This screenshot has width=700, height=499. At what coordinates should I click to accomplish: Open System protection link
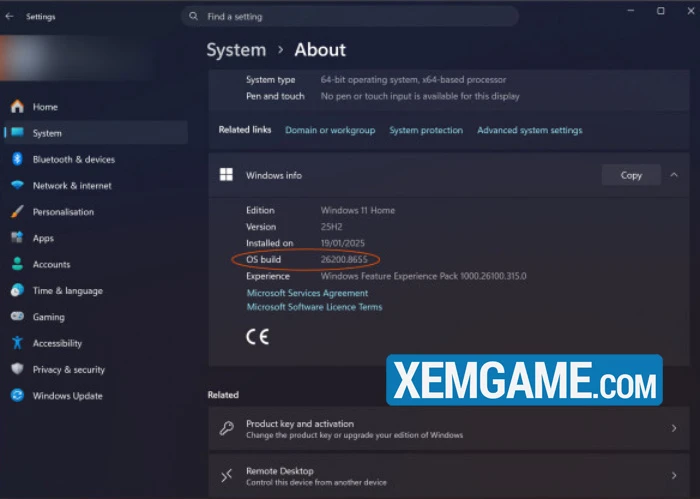tap(426, 130)
